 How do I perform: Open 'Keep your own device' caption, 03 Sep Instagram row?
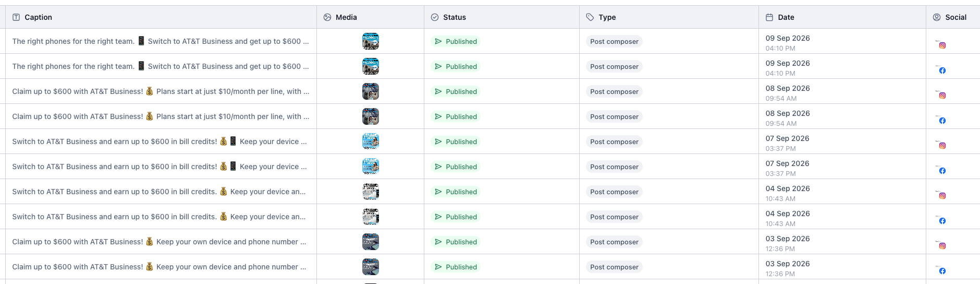tap(159, 242)
